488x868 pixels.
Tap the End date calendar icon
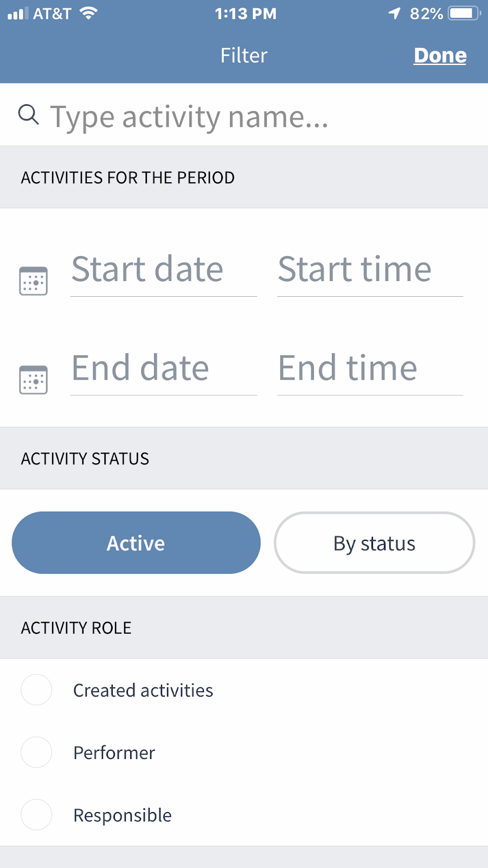pos(34,379)
